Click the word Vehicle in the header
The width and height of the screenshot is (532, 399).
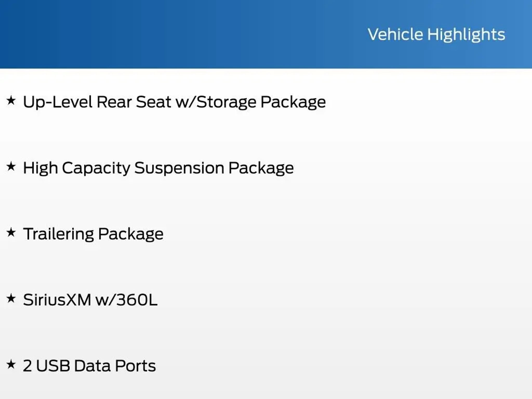(395, 34)
